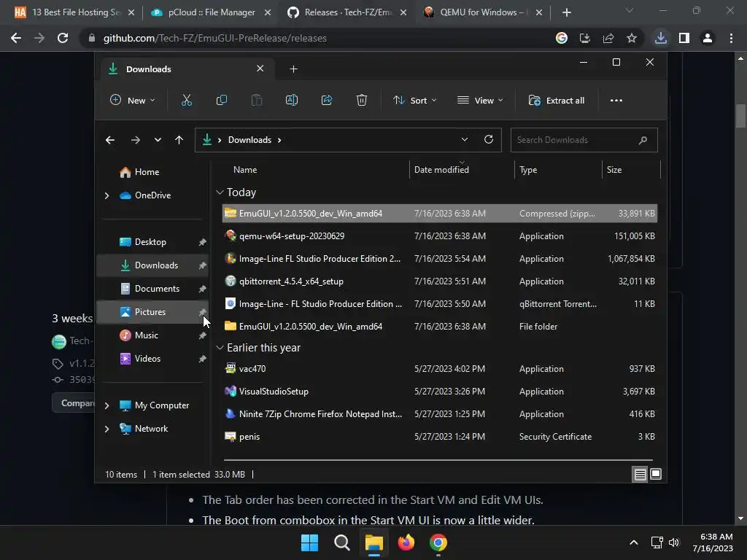747x560 pixels.
Task: Click the Delete trash icon in toolbar
Action: coord(362,100)
